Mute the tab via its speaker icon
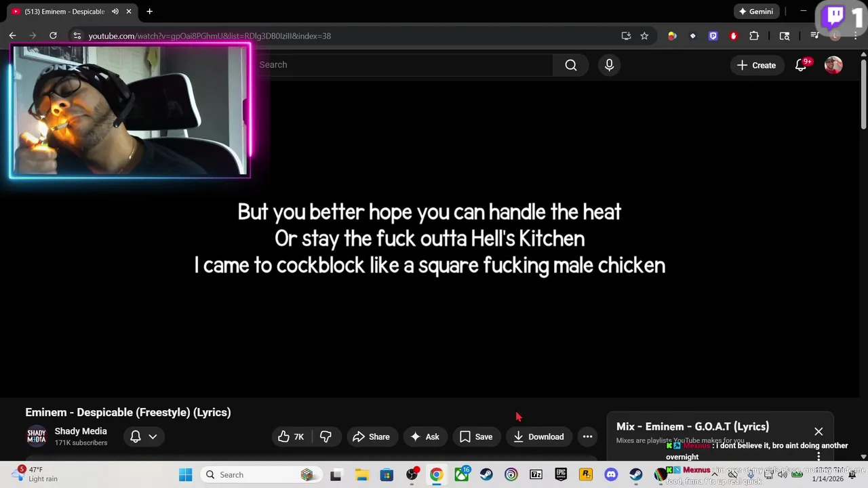Screen dimensions: 868x488 click(x=115, y=12)
